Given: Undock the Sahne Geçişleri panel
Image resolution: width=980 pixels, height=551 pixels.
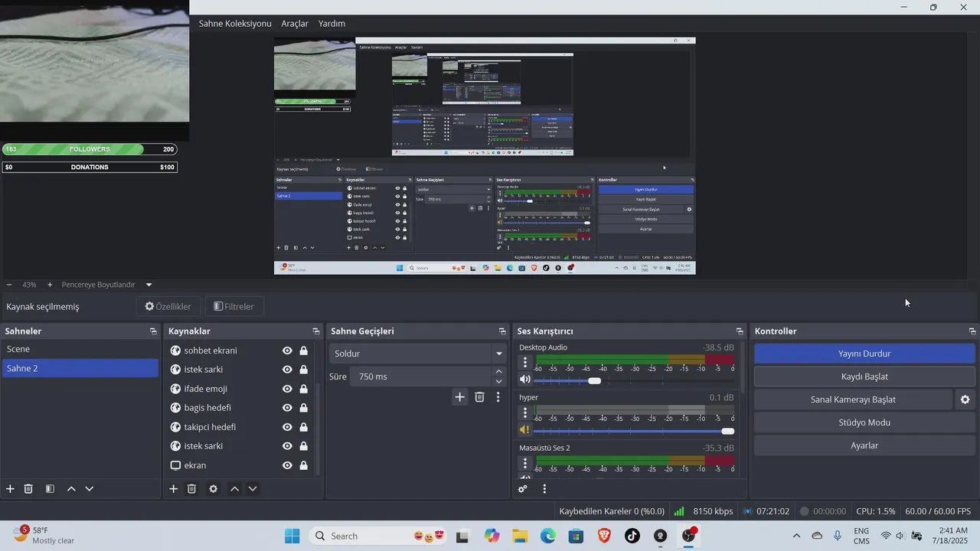Looking at the screenshot, I should point(502,331).
